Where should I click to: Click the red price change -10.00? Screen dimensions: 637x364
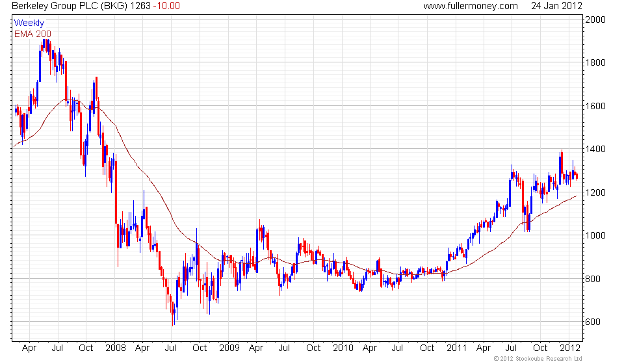coord(166,6)
